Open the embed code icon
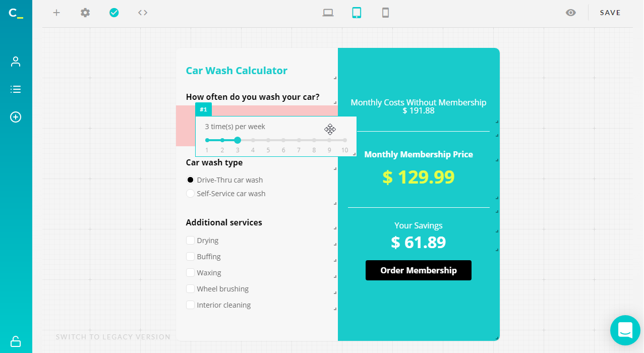644x353 pixels. click(142, 12)
